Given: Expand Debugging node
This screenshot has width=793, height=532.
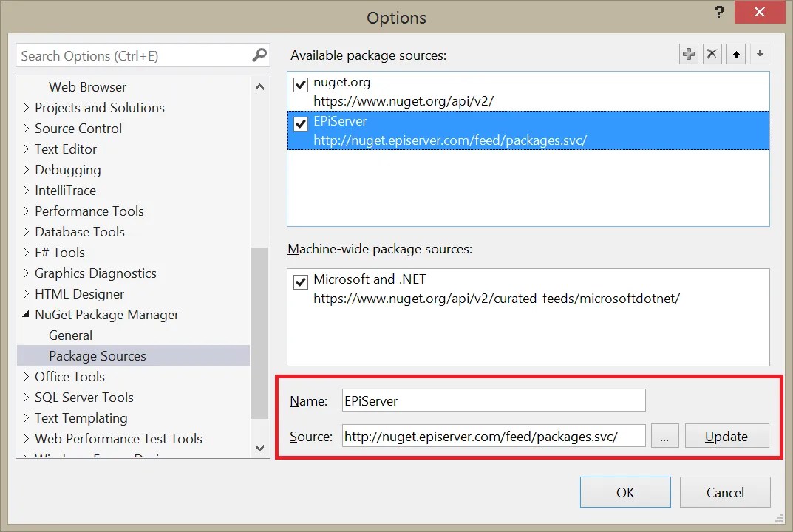Looking at the screenshot, I should (26, 170).
